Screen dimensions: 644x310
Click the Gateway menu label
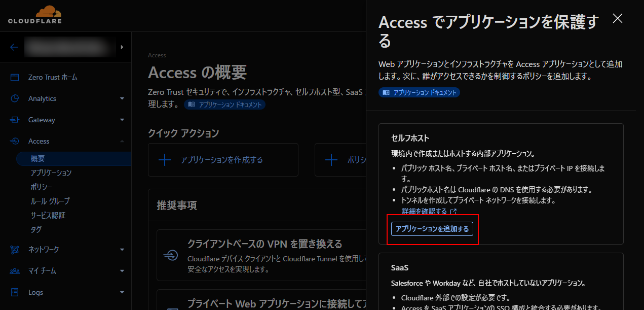click(x=42, y=120)
